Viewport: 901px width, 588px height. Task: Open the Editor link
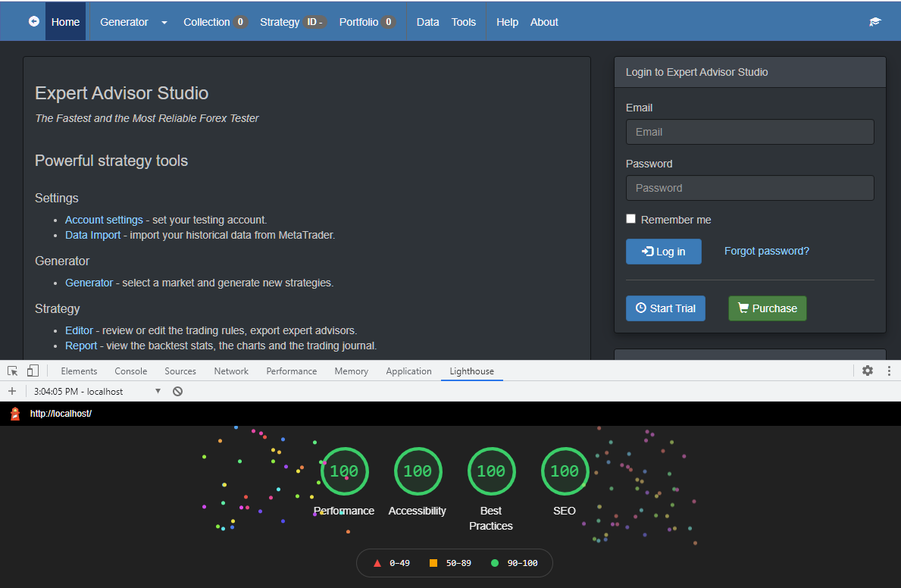coord(79,330)
